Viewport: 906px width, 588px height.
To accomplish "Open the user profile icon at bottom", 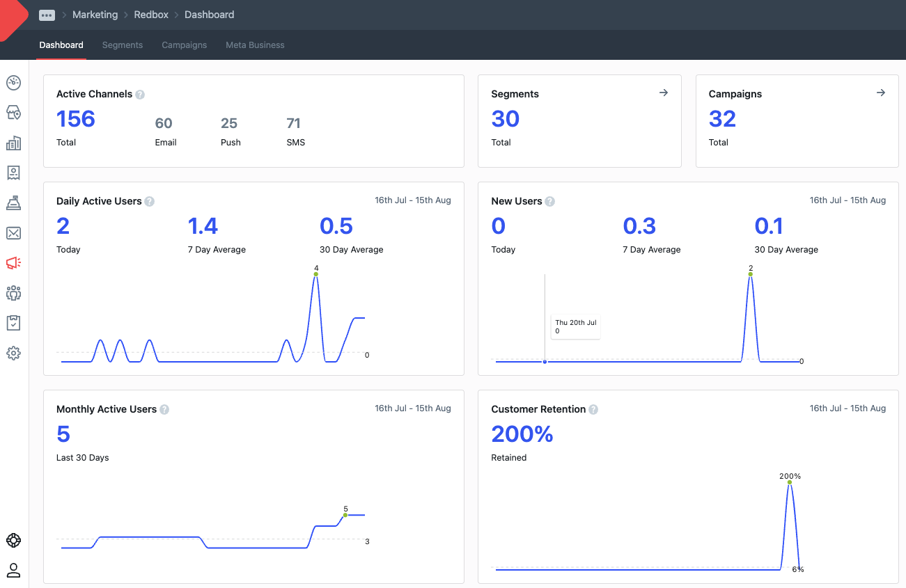I will click(x=13, y=571).
